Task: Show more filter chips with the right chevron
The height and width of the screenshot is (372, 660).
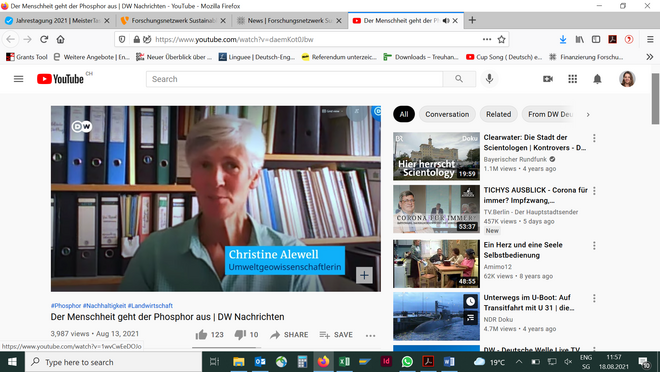Action: coord(588,114)
